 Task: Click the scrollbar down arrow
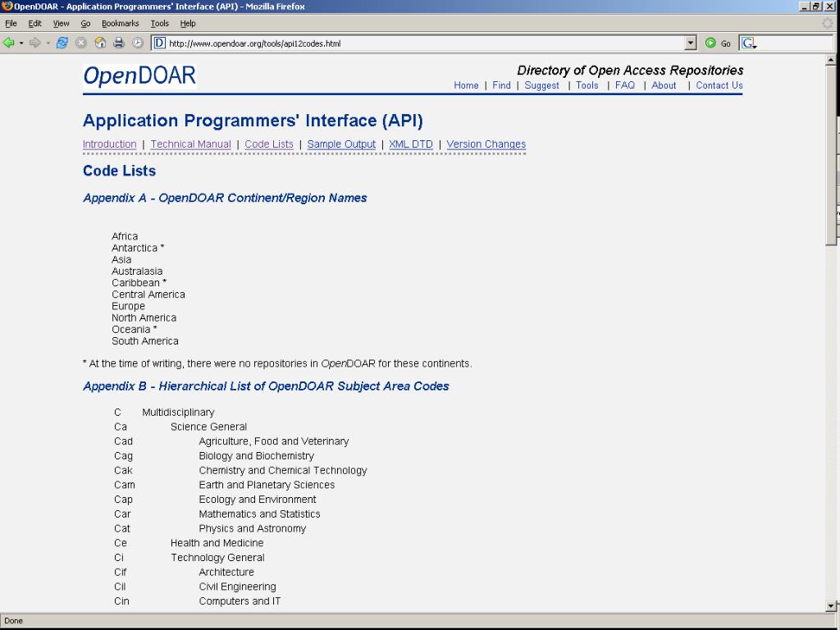point(832,606)
